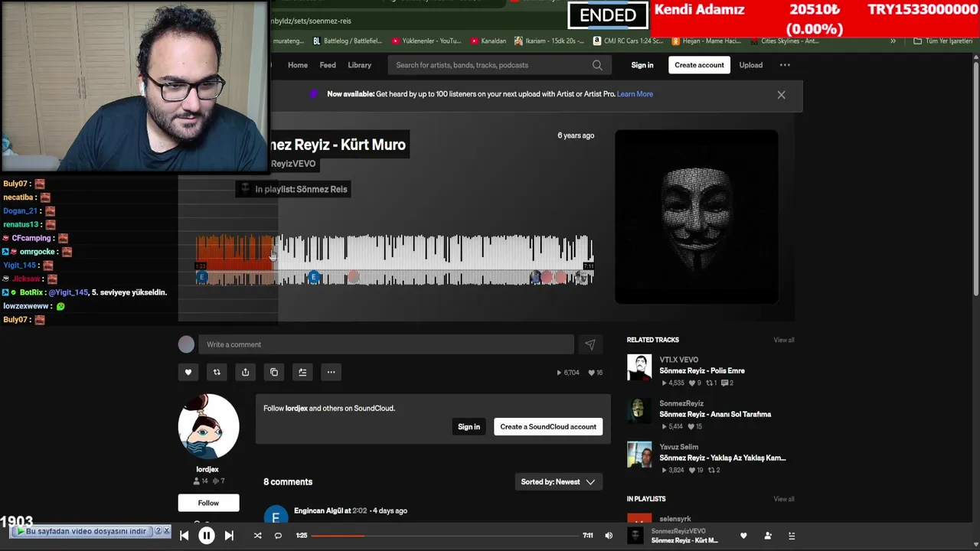
Task: Repost the track
Action: 217,372
